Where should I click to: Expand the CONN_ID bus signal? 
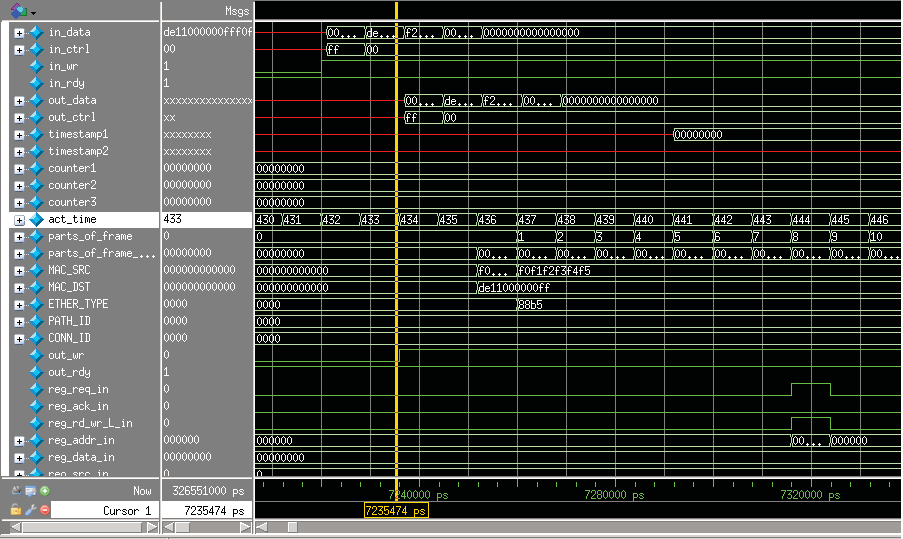[x=19, y=339]
